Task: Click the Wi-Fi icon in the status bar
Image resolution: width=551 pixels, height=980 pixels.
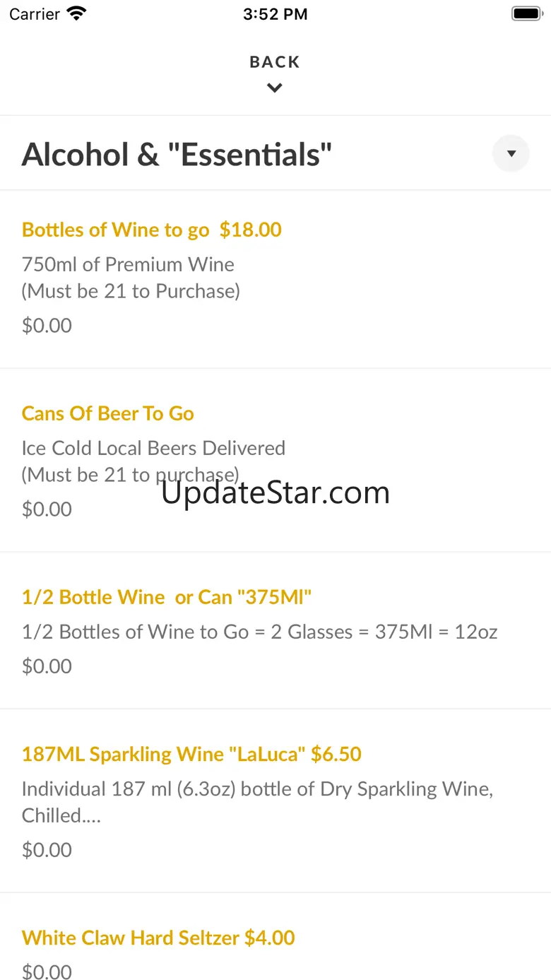Action: pos(76,13)
